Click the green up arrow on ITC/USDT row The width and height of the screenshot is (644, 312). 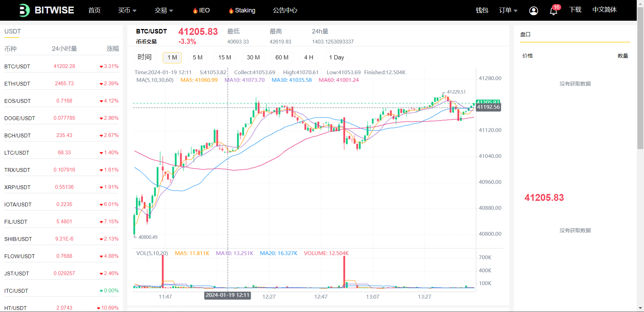[x=101, y=291]
